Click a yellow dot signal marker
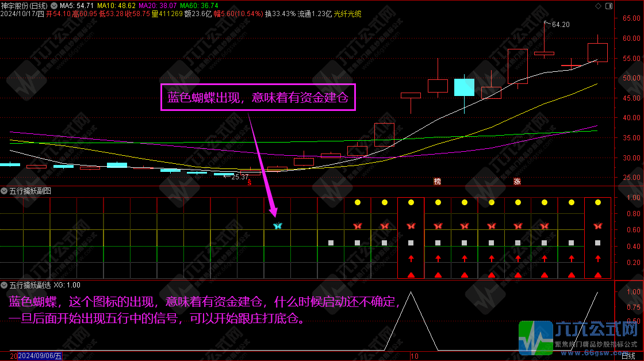The height and width of the screenshot is (361, 644). (358, 202)
